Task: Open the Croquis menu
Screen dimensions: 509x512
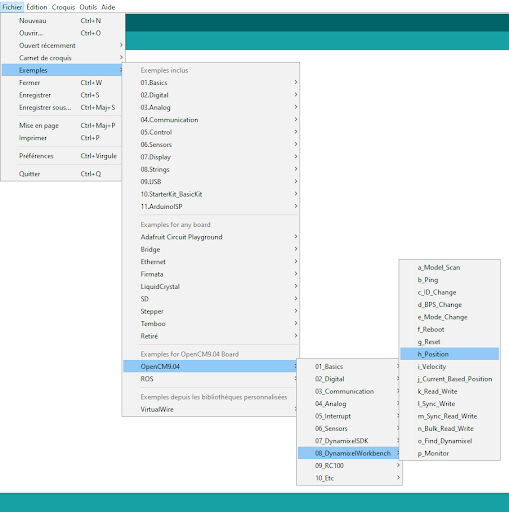Action: (63, 7)
